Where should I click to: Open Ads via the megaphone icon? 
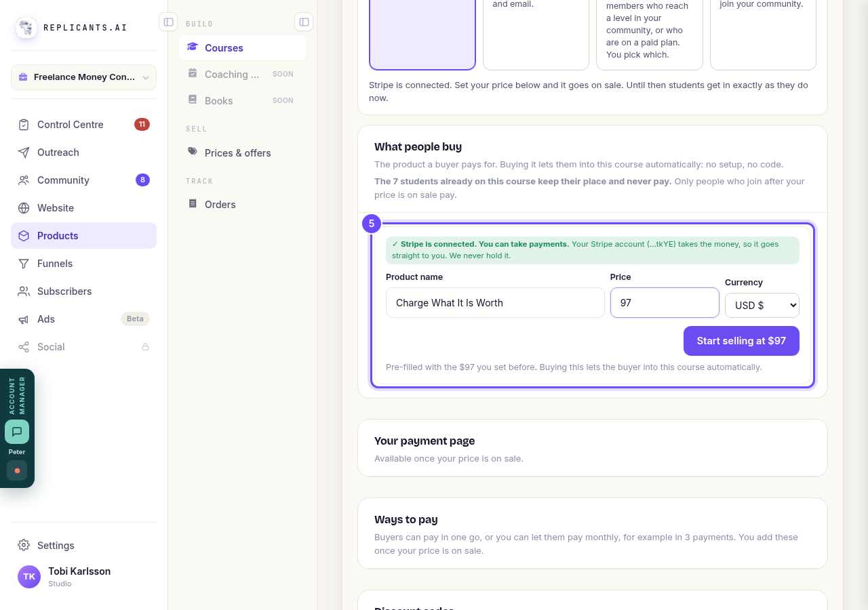pos(24,319)
